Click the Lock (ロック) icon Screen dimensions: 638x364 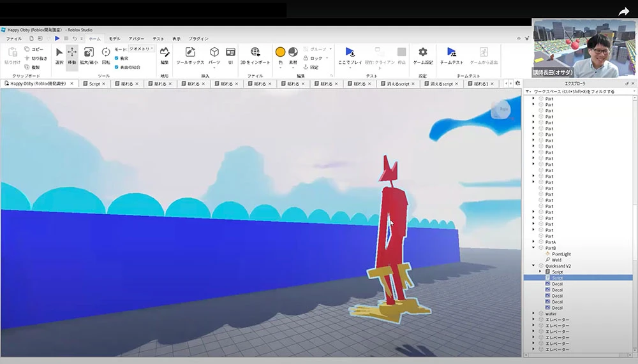[x=306, y=58]
